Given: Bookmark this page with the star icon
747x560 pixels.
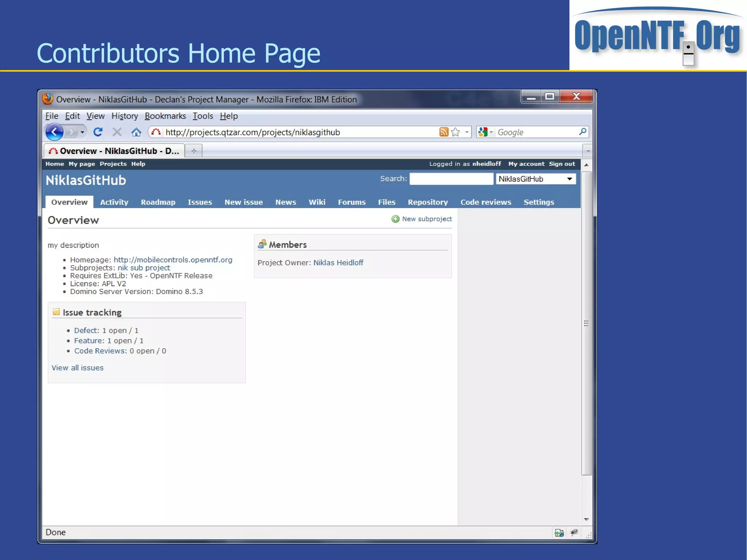Looking at the screenshot, I should pyautogui.click(x=455, y=132).
